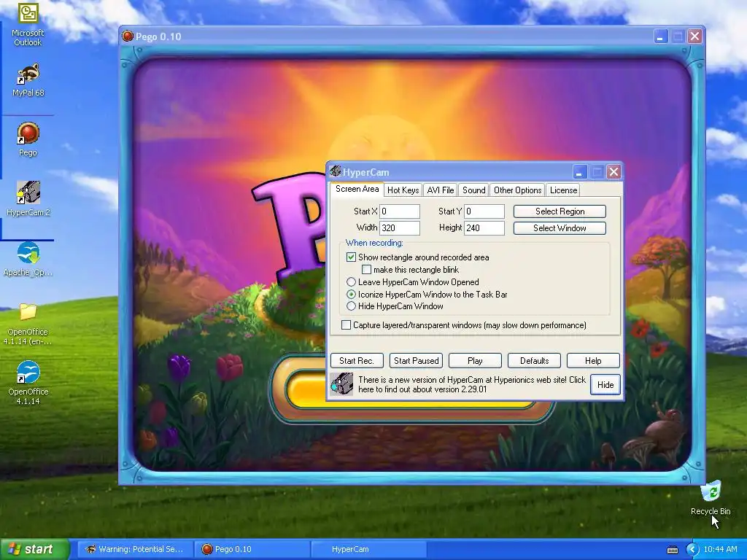
Task: Select Iconize HyperCam Window to the Task Bar
Action: point(351,295)
